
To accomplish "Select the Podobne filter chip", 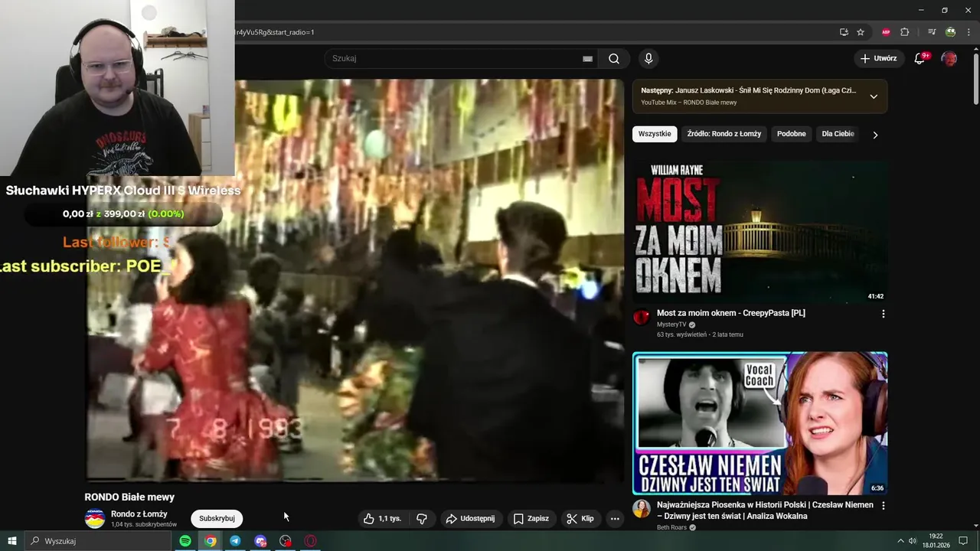I will (x=792, y=134).
